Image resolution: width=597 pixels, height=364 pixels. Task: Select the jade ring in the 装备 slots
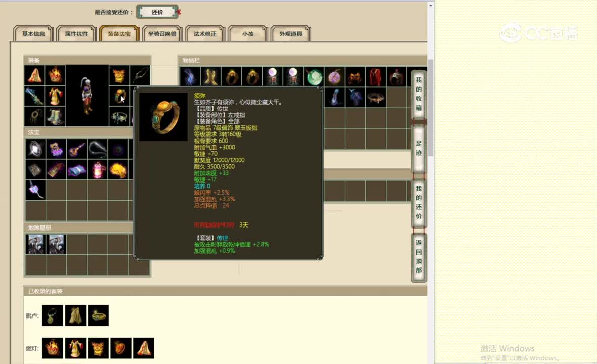[119, 96]
